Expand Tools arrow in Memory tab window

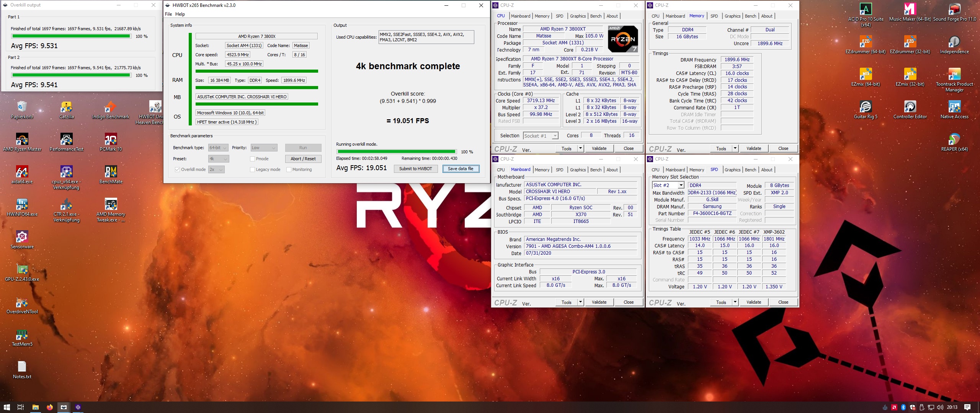point(735,148)
